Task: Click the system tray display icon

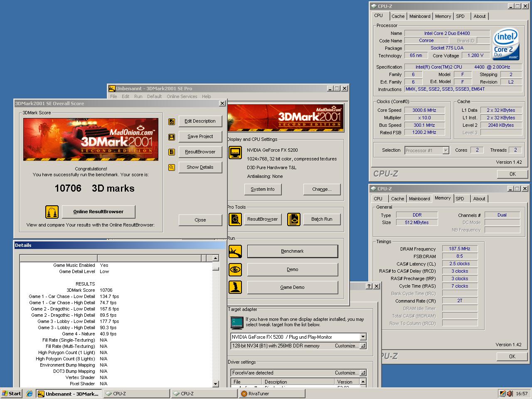Action: point(503,394)
